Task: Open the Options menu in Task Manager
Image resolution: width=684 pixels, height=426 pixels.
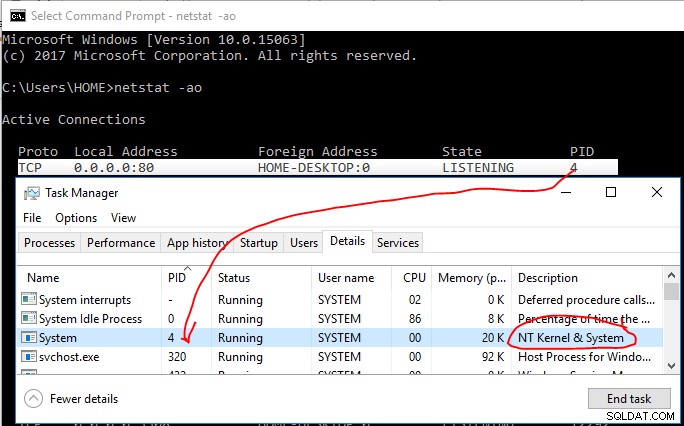Action: click(76, 218)
